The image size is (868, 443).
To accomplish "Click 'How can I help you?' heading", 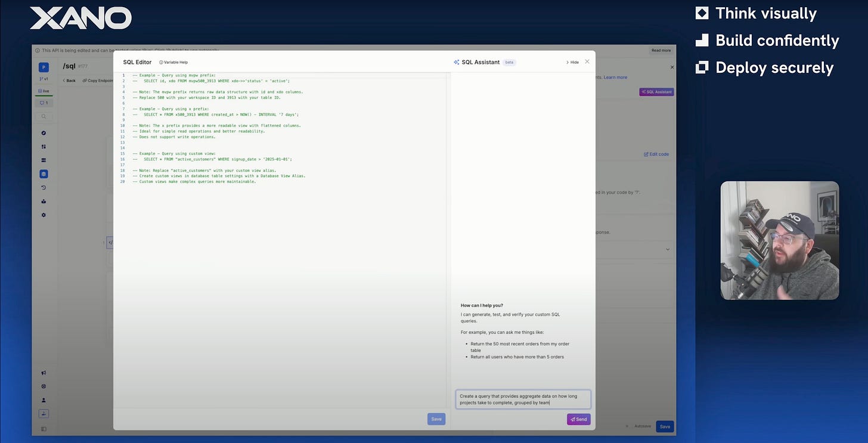I will click(482, 305).
